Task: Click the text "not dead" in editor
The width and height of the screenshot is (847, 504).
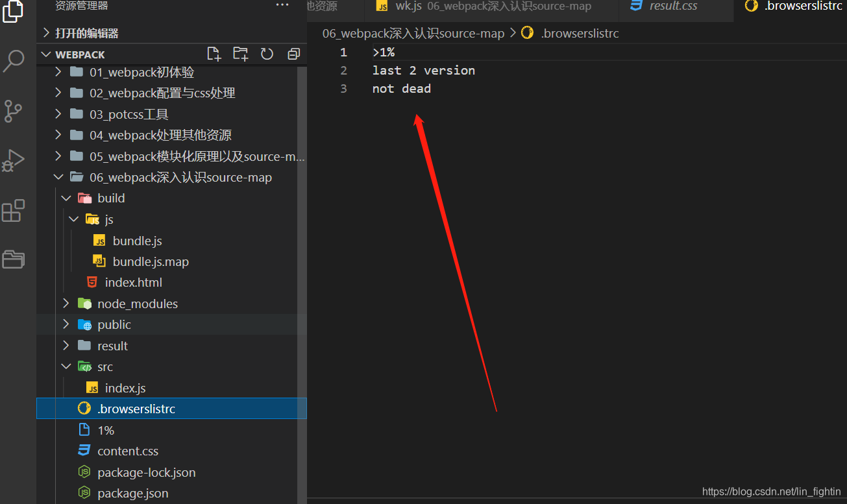Action: [402, 88]
